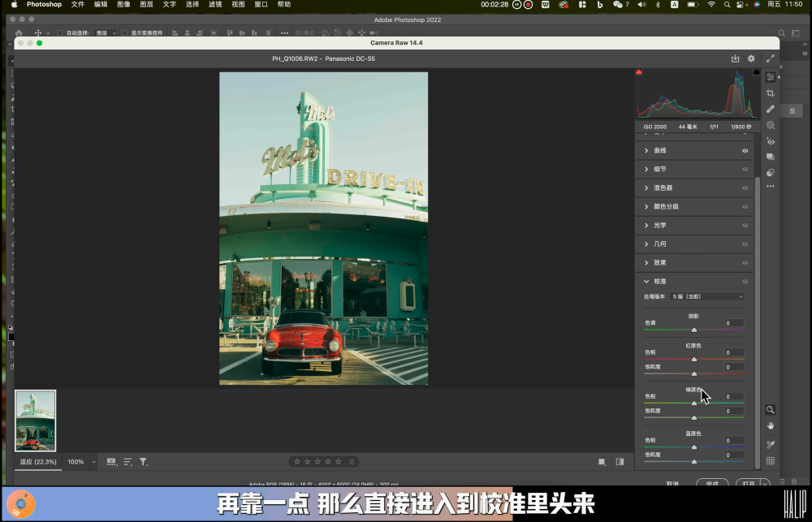Open the 图层 auto-select dropdown in Photoshop
This screenshot has height=522, width=812.
click(106, 32)
